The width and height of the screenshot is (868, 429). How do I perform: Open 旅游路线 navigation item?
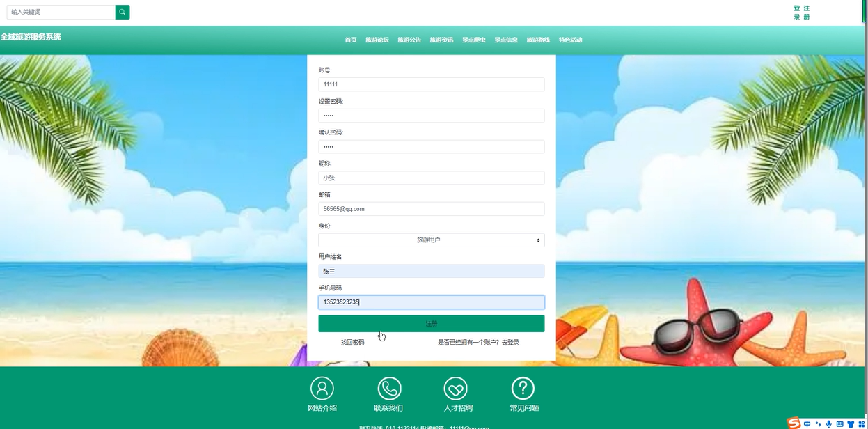point(538,40)
